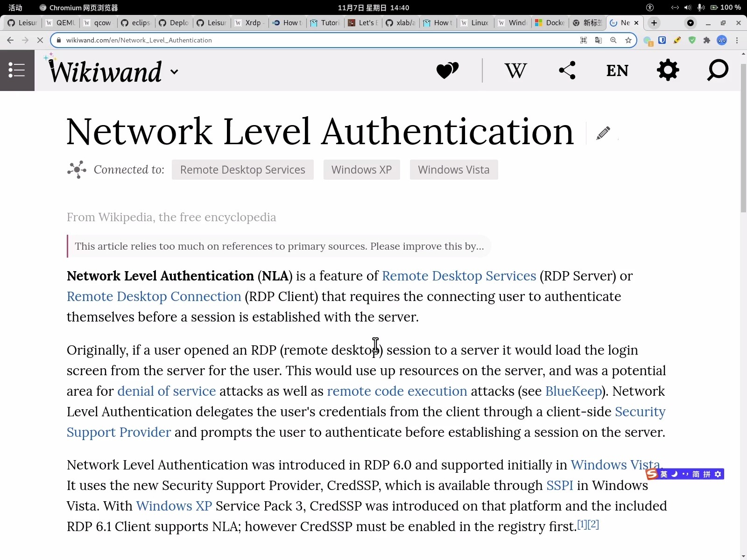Open the Chromium app menu in top bar
This screenshot has width=747, height=560.
pos(79,7)
